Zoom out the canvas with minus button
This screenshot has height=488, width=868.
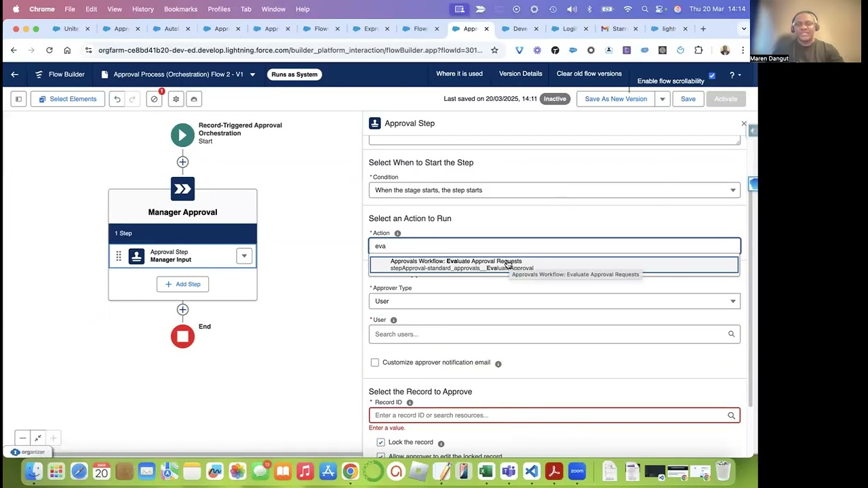22,438
